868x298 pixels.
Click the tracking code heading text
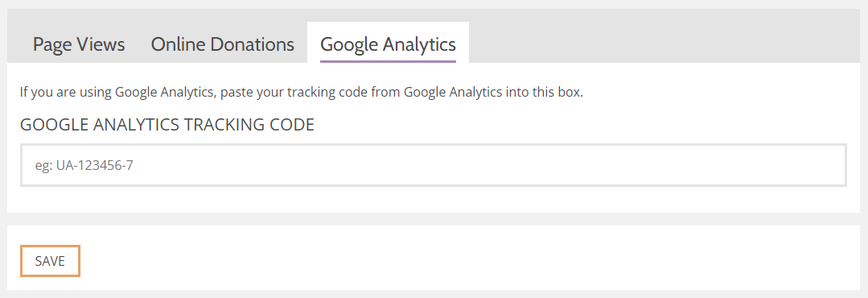[x=167, y=125]
